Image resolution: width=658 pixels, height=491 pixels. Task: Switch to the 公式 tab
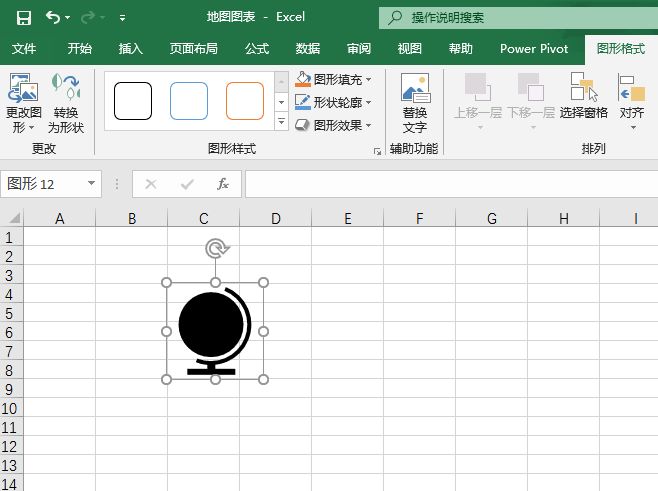pyautogui.click(x=257, y=49)
